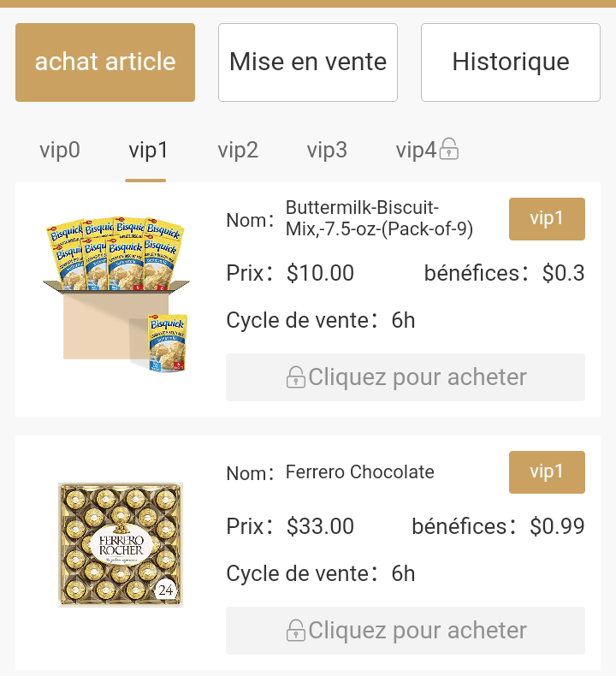616x676 pixels.
Task: Click lock icon in Ferrero buy button
Action: click(296, 631)
